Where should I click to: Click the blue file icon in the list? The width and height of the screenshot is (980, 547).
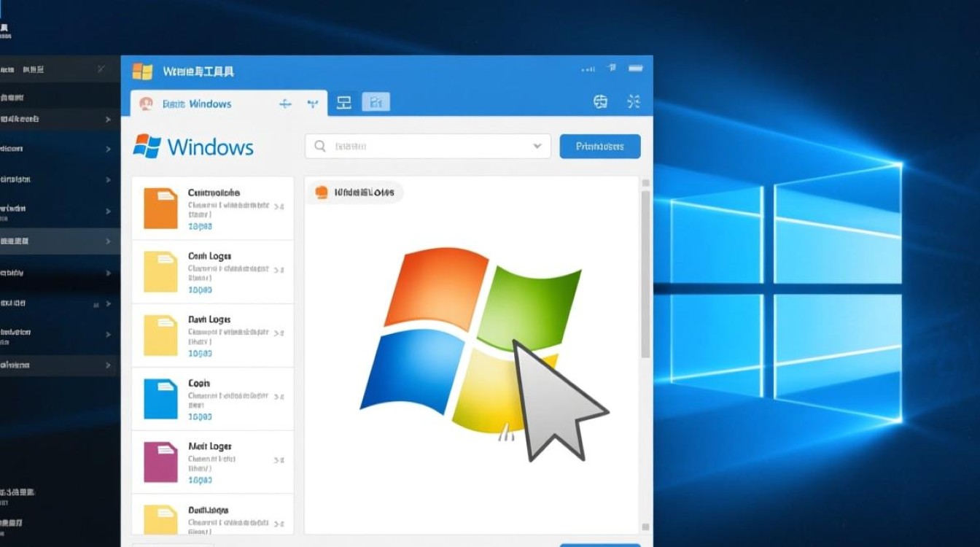pos(160,398)
